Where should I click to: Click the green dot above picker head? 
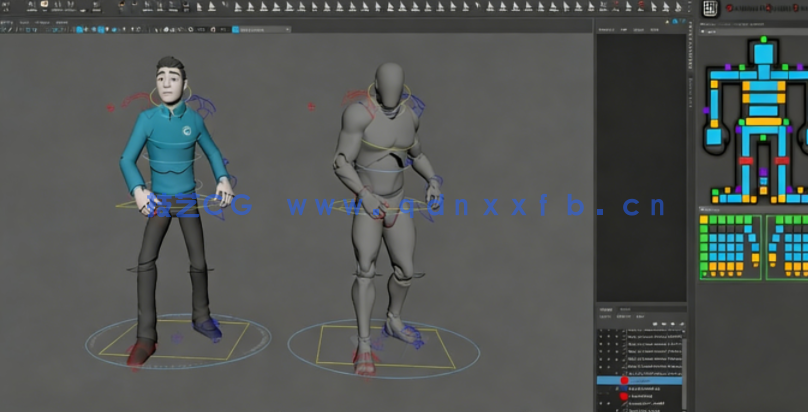763,40
